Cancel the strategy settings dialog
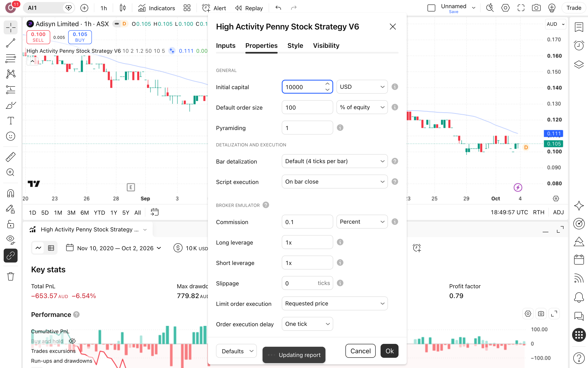This screenshot has height=368, width=588. tap(360, 351)
